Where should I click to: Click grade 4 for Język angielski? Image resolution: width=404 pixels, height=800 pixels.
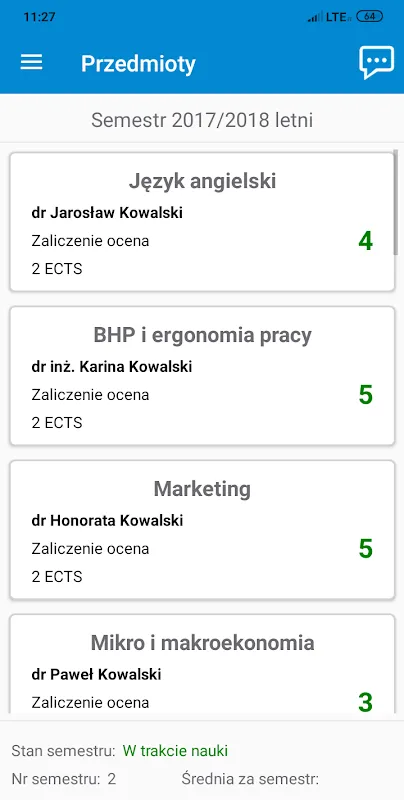click(366, 241)
